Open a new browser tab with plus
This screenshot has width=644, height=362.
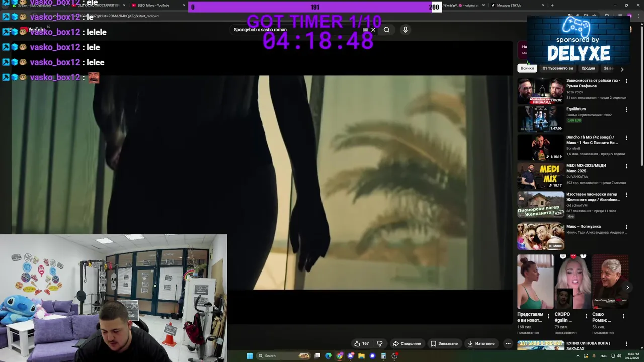click(x=552, y=5)
